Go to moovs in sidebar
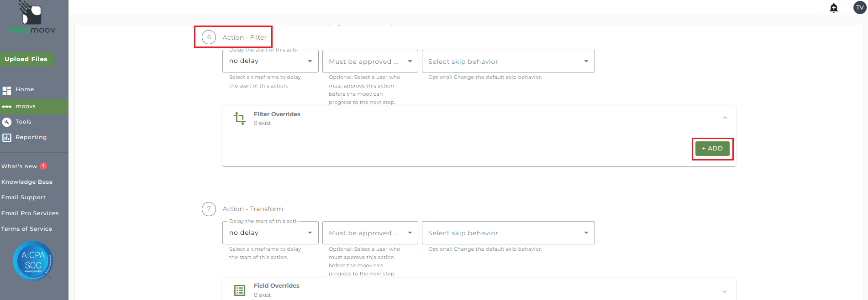The width and height of the screenshot is (868, 300). click(26, 106)
